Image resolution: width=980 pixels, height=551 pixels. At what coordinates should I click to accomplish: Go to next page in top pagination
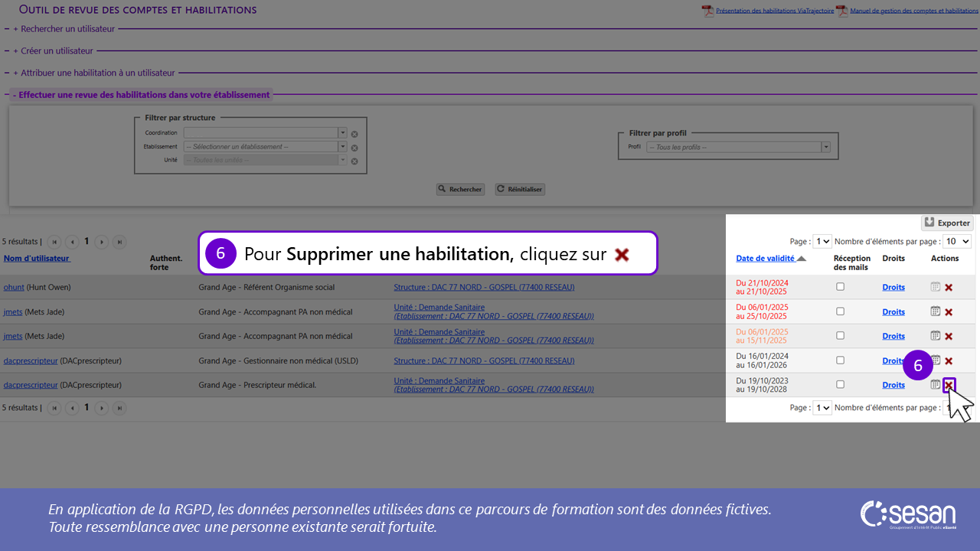point(101,242)
